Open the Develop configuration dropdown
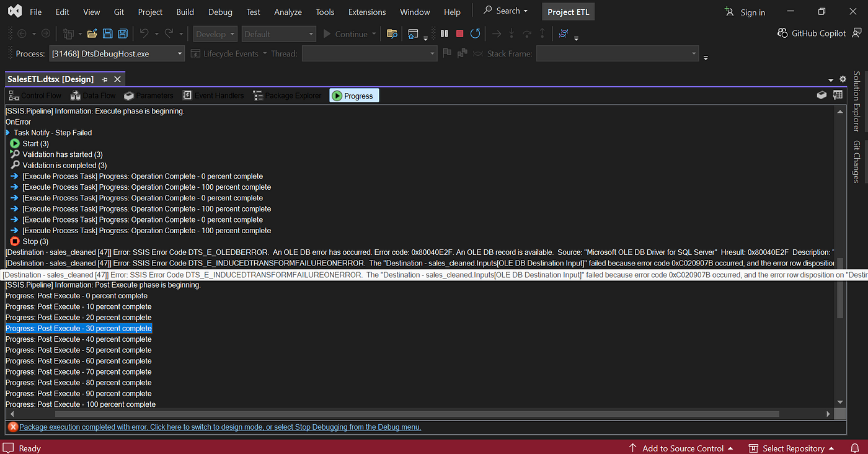The image size is (868, 454). [215, 34]
